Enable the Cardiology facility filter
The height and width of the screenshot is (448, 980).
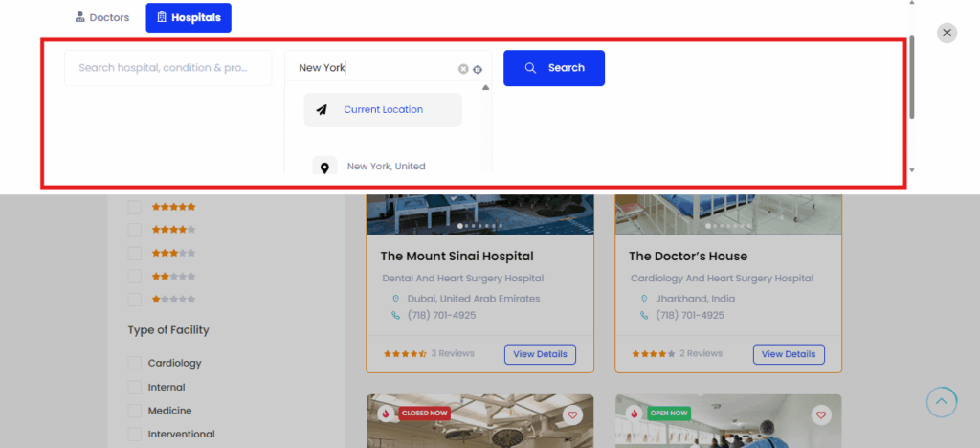click(x=134, y=363)
